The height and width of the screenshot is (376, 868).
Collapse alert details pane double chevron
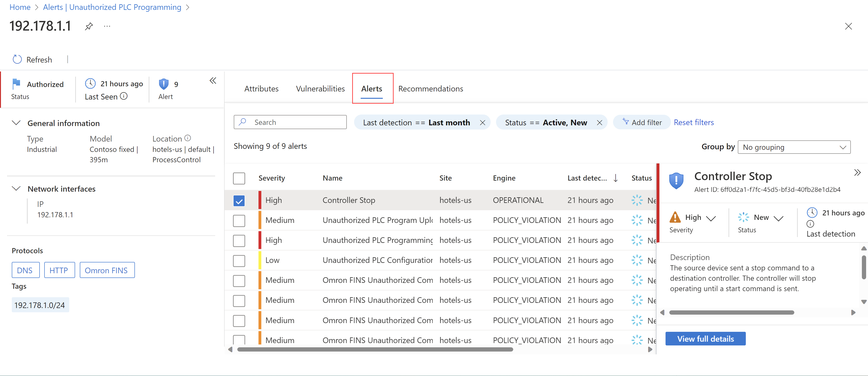pyautogui.click(x=857, y=173)
